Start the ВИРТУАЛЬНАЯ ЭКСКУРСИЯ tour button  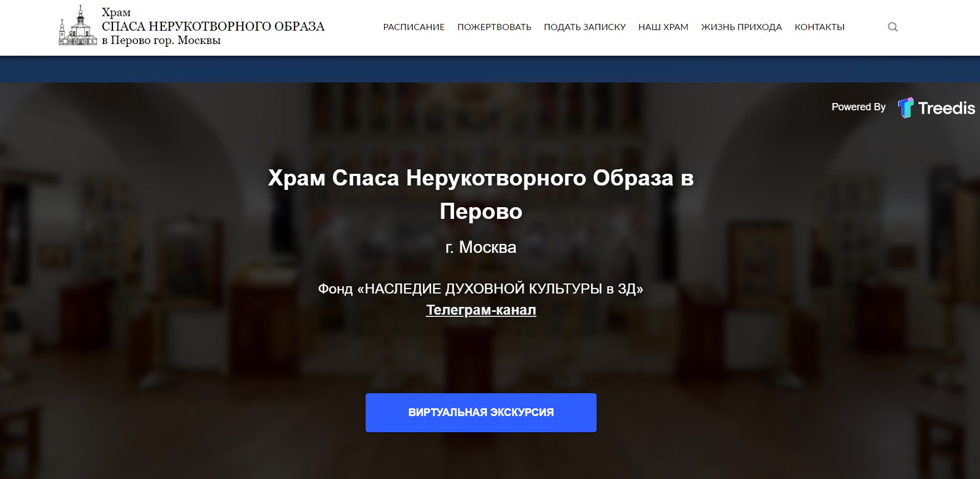481,413
